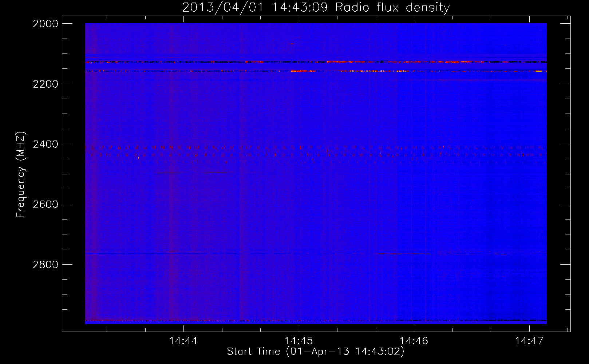Select the 2600 frequency axis label
589x364 pixels.
[46, 204]
